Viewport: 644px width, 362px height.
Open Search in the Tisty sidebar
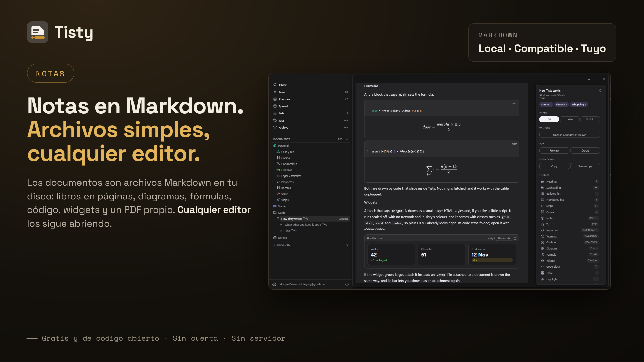(311, 85)
